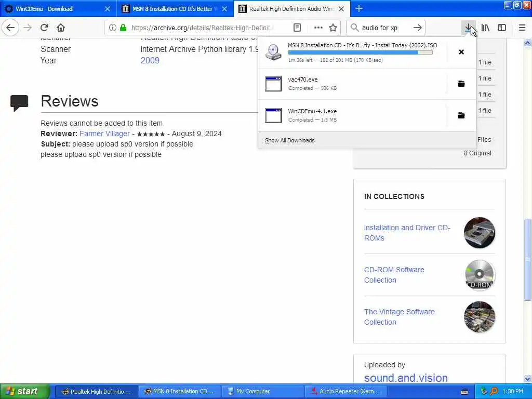Switch to MSN 8 Installation CD tab
Image resolution: width=532 pixels, height=399 pixels.
point(175,9)
